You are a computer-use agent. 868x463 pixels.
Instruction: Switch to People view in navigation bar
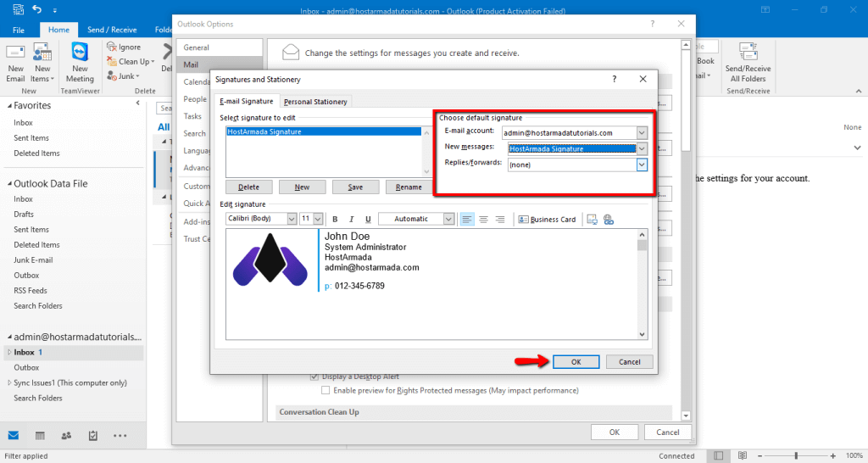(x=66, y=435)
